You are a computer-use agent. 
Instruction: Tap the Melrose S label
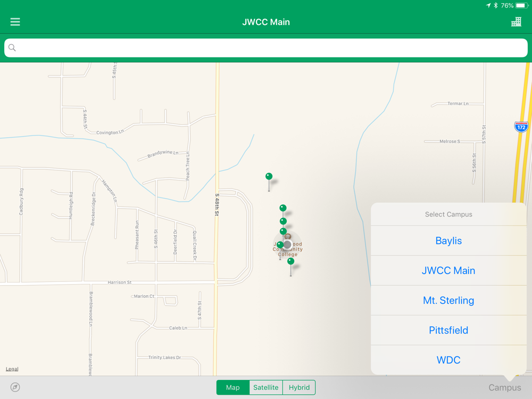pyautogui.click(x=450, y=142)
